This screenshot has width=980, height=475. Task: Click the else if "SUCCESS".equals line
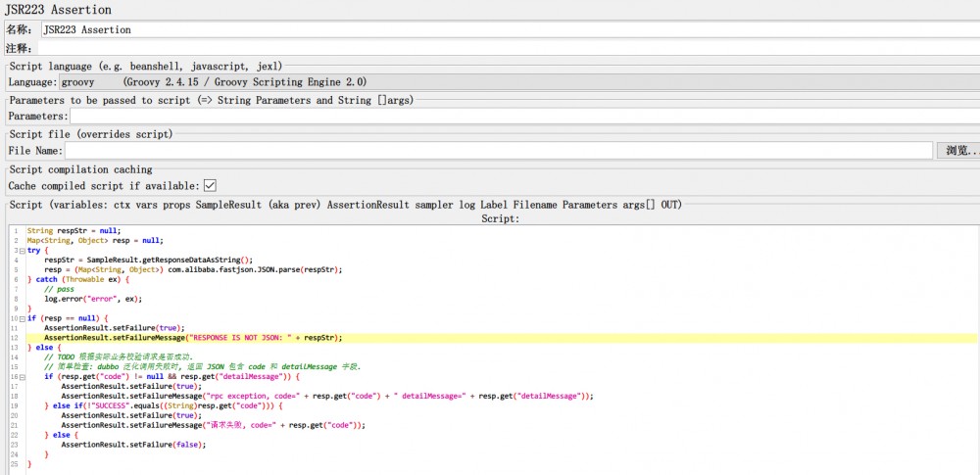click(x=164, y=405)
